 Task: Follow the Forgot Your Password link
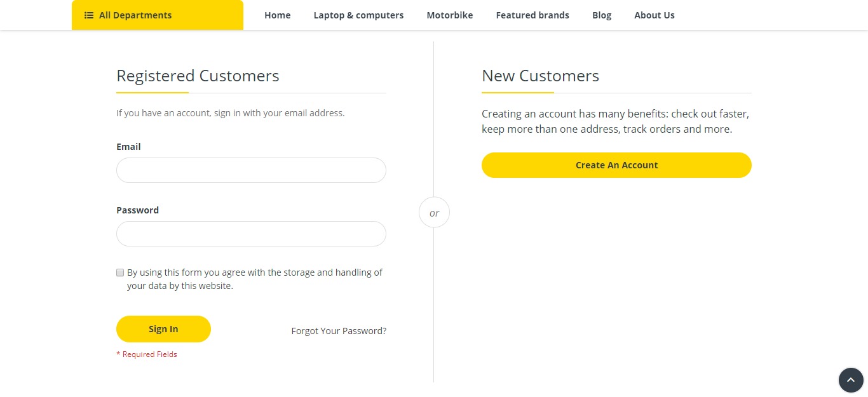coord(339,331)
